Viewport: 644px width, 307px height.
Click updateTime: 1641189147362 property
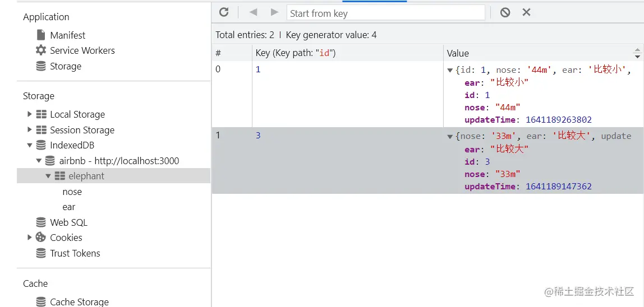pyautogui.click(x=528, y=187)
